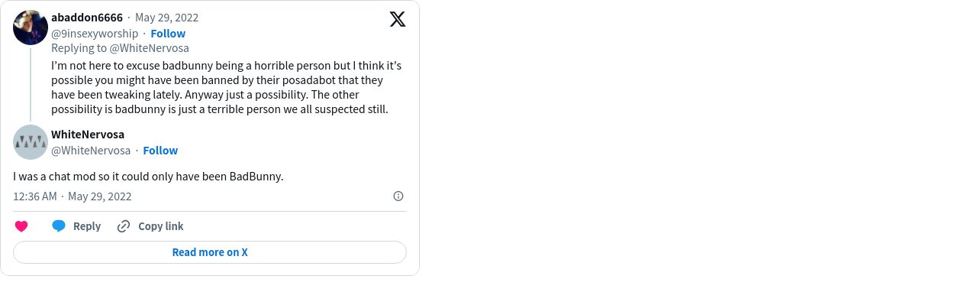
Task: Click the reply speech bubble icon
Action: [x=59, y=226]
